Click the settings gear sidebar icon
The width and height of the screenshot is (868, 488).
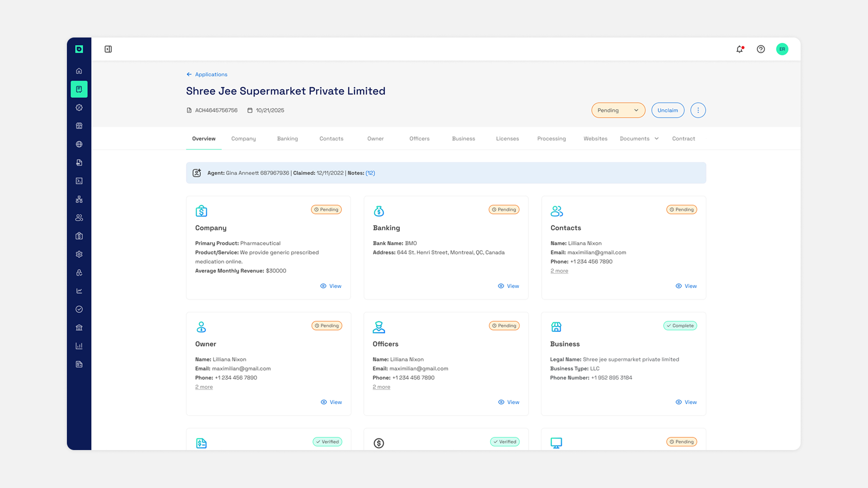pos(79,254)
